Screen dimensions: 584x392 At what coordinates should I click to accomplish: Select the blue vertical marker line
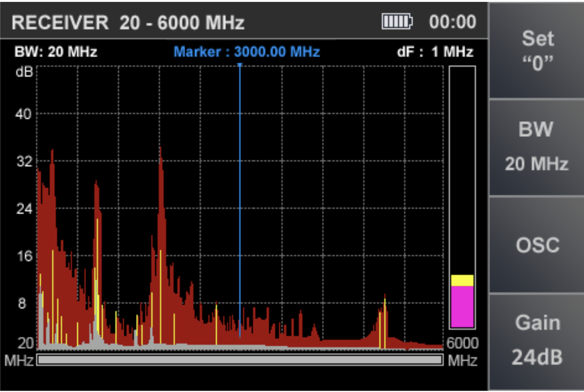point(240,197)
